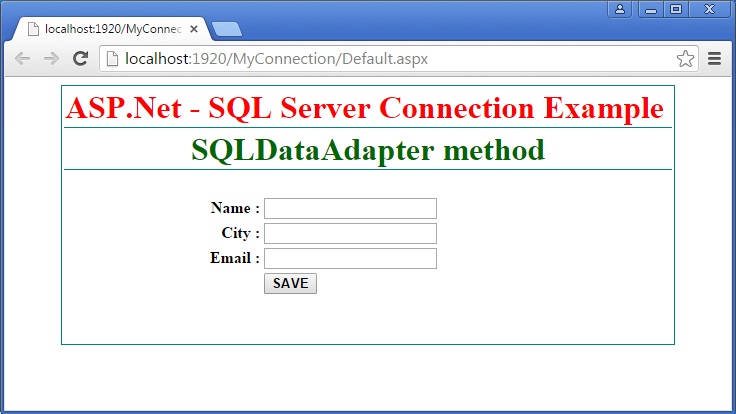Screen dimensions: 736x414
Task: Select the Email text field
Action: (350, 259)
